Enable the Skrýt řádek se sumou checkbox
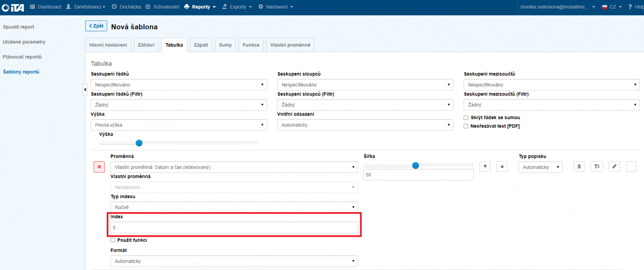The image size is (644, 270). pyautogui.click(x=466, y=118)
